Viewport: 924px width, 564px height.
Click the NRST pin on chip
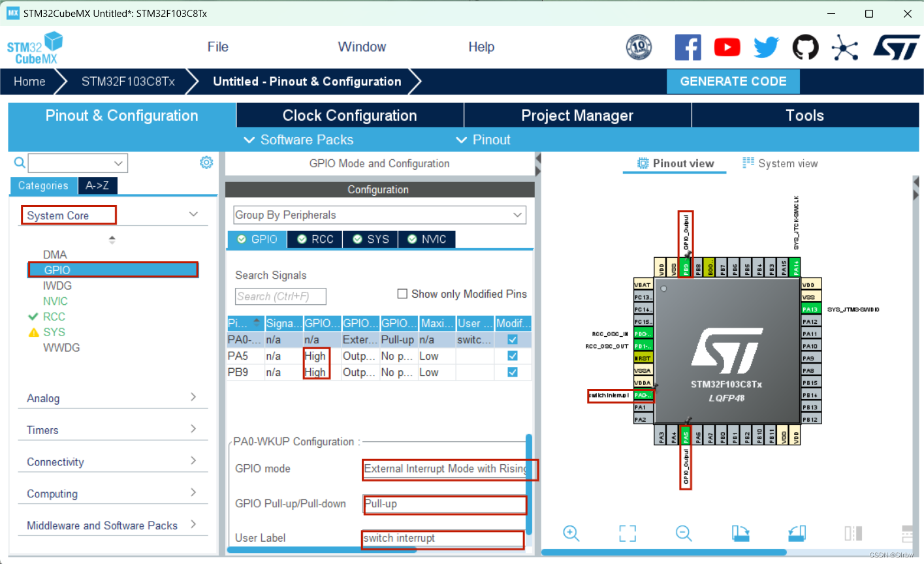643,358
